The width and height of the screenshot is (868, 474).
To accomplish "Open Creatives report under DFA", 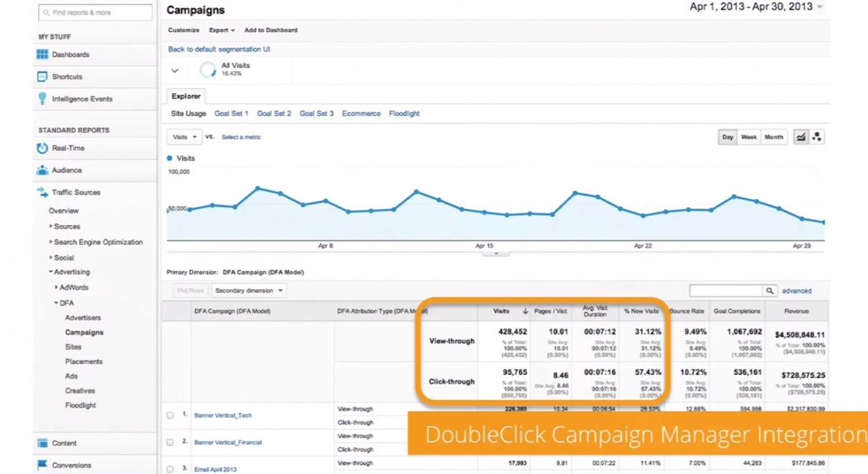I will point(80,391).
